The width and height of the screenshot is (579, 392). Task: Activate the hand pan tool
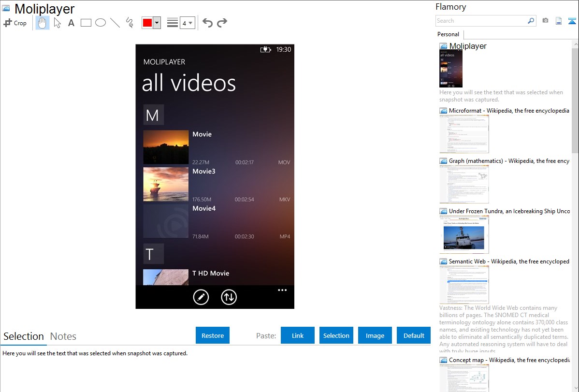(x=43, y=23)
